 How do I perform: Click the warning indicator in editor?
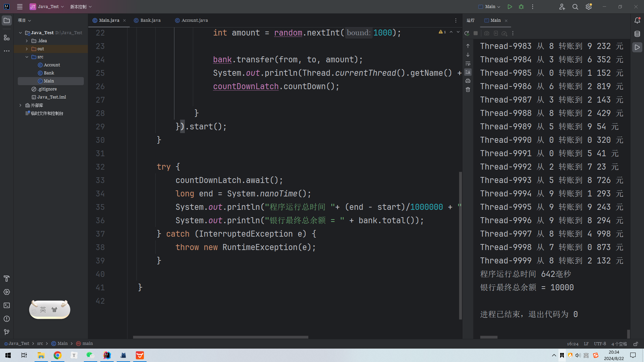pos(442,32)
